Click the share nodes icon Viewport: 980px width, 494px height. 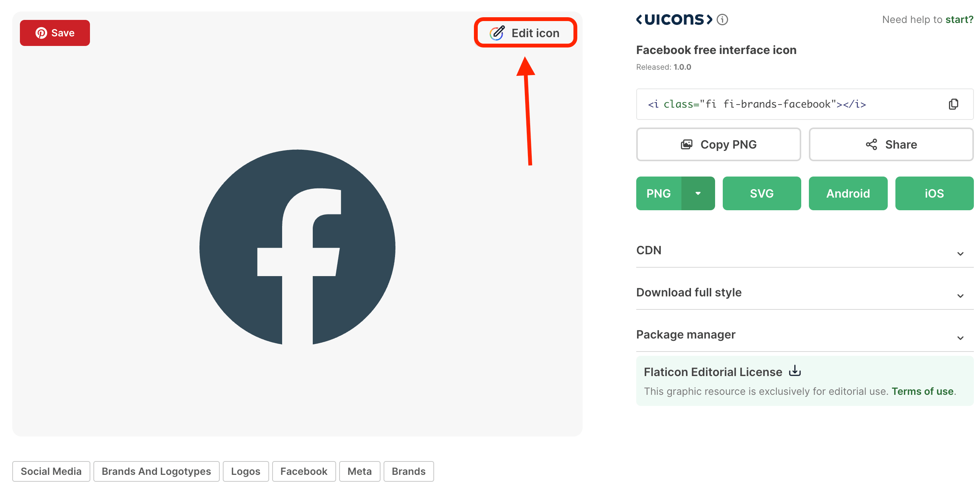(872, 144)
